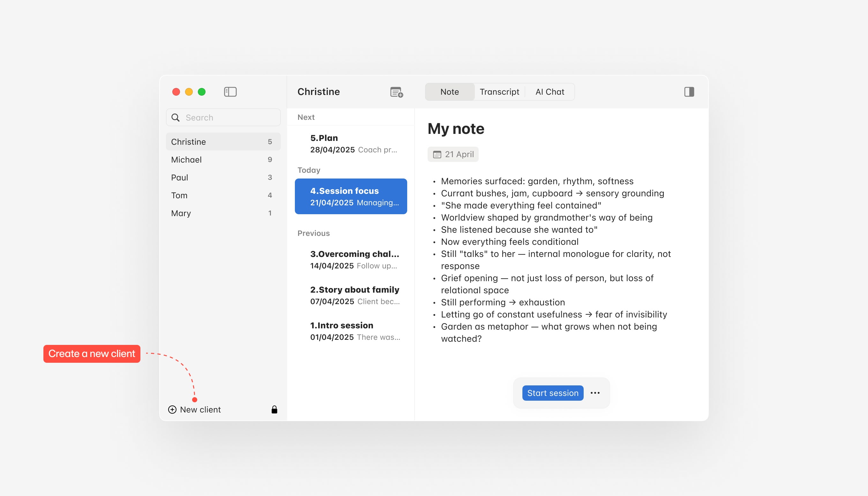Toggle the right inspector panel icon
868x496 pixels.
pos(689,91)
